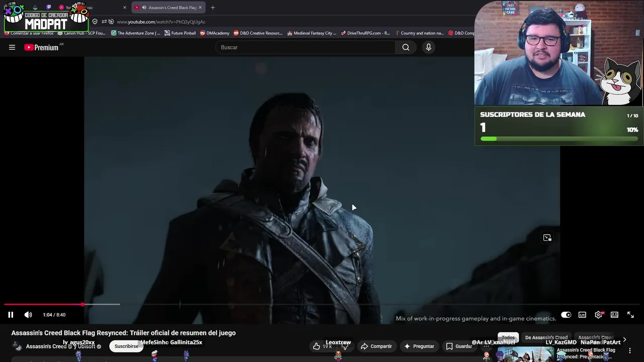Viewport: 644px width, 362px height.
Task: Open the Assassin's Creed channel avatar
Action: click(17, 346)
